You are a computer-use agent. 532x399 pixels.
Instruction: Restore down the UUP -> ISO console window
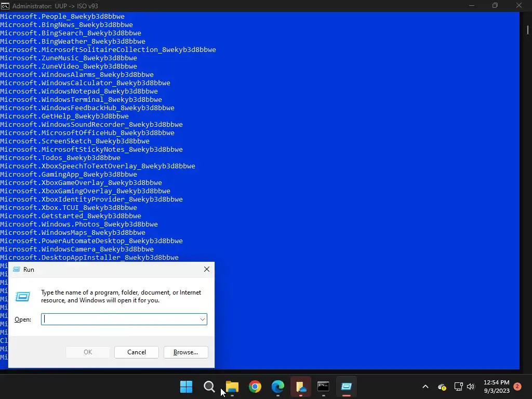(495, 6)
